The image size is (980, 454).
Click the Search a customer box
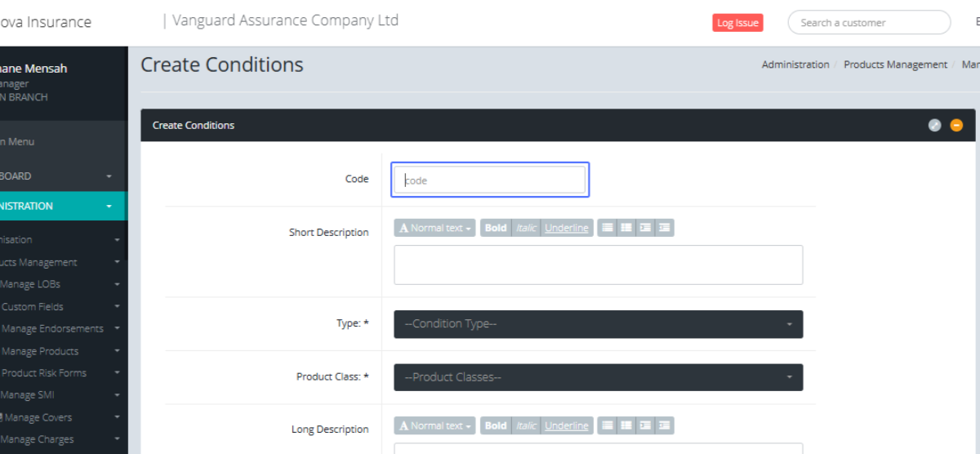(868, 23)
